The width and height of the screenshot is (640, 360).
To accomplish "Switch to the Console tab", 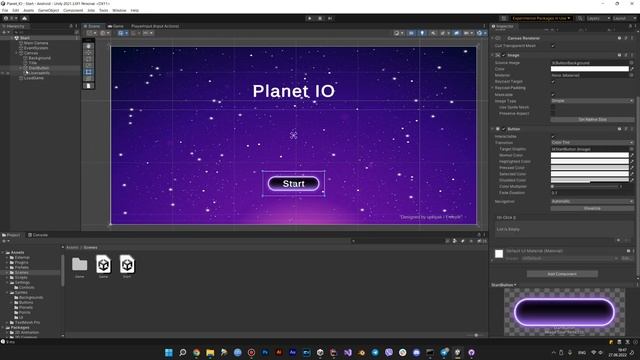I will pyautogui.click(x=38, y=235).
